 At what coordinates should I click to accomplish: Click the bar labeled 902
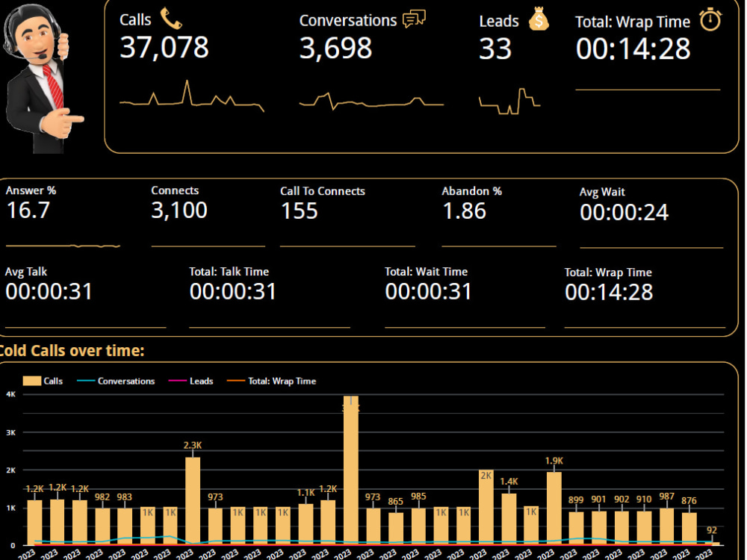coord(622,527)
